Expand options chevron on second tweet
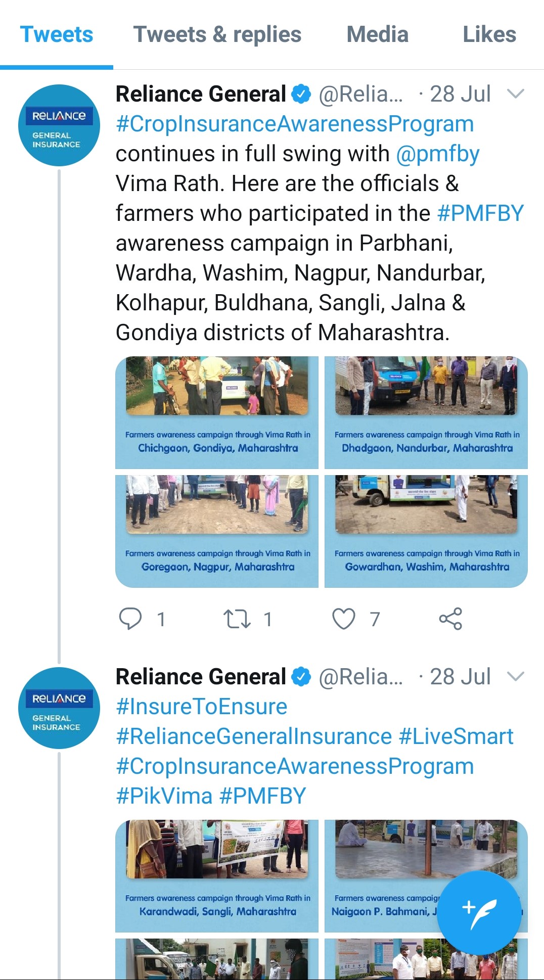Image resolution: width=544 pixels, height=980 pixels. pyautogui.click(x=515, y=677)
